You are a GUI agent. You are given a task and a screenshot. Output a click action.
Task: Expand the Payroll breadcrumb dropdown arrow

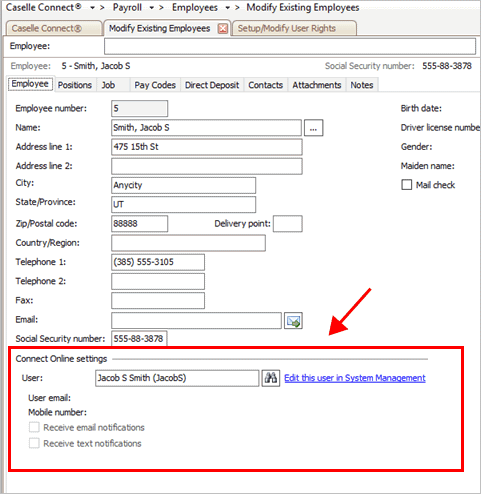pyautogui.click(x=152, y=8)
